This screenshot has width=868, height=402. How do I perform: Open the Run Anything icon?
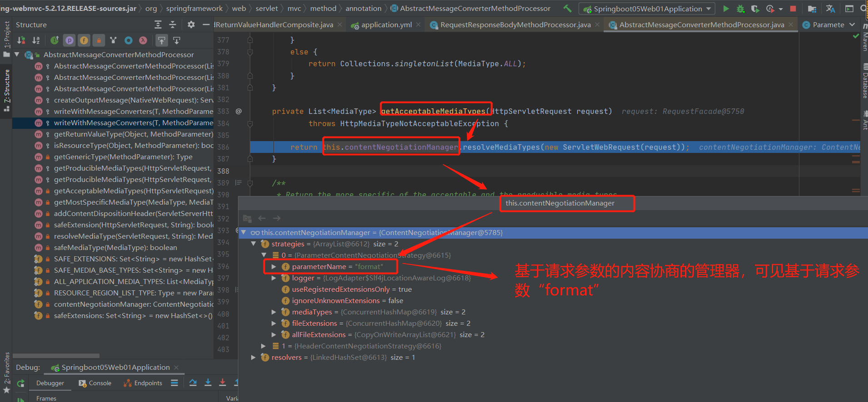pyautogui.click(x=849, y=9)
